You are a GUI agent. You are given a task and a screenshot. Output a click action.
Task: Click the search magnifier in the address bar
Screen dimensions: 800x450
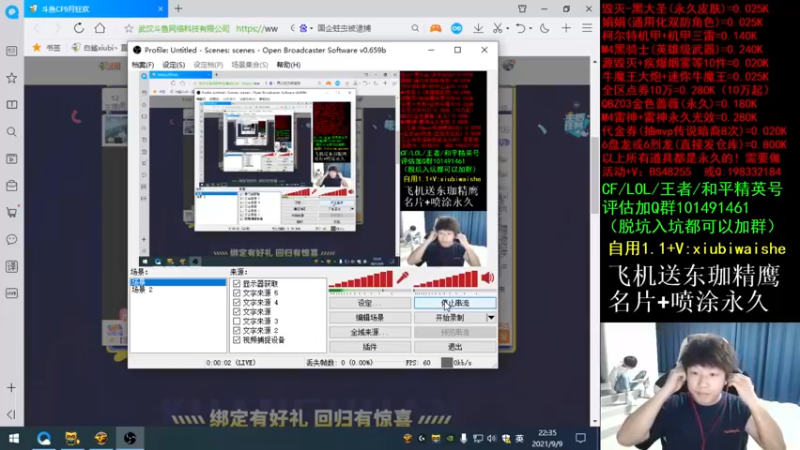pos(415,29)
